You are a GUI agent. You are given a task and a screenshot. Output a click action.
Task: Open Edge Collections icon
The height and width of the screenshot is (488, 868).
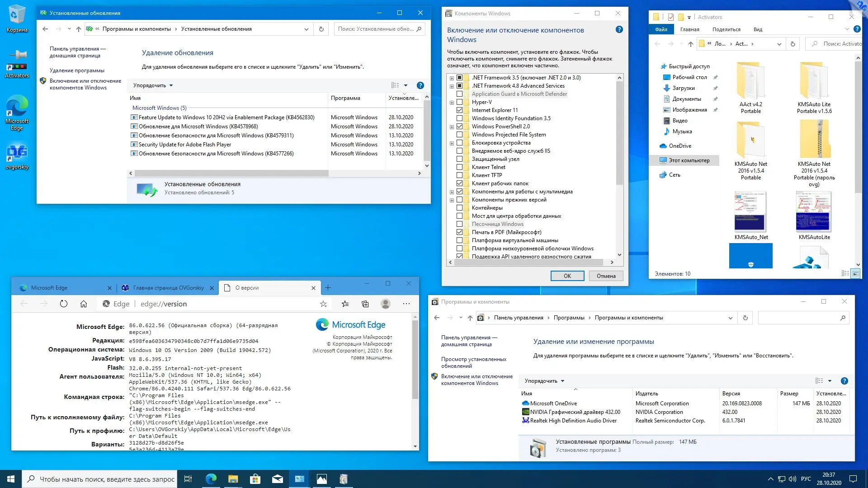pos(365,304)
